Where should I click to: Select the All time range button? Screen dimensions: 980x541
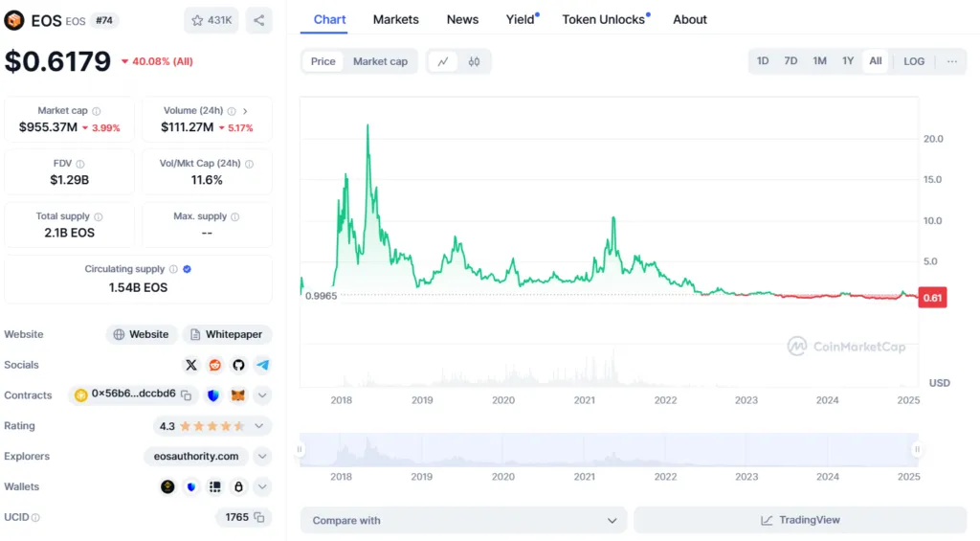[x=875, y=60]
